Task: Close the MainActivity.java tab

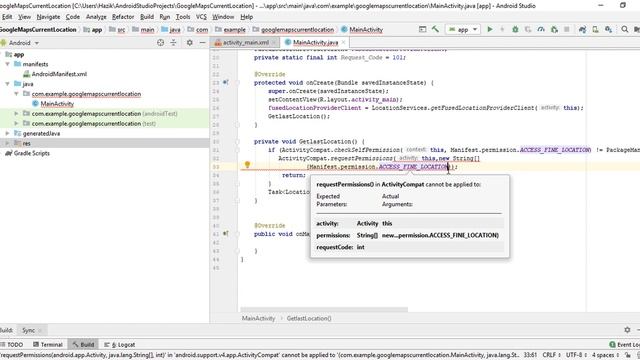Action: (x=343, y=42)
